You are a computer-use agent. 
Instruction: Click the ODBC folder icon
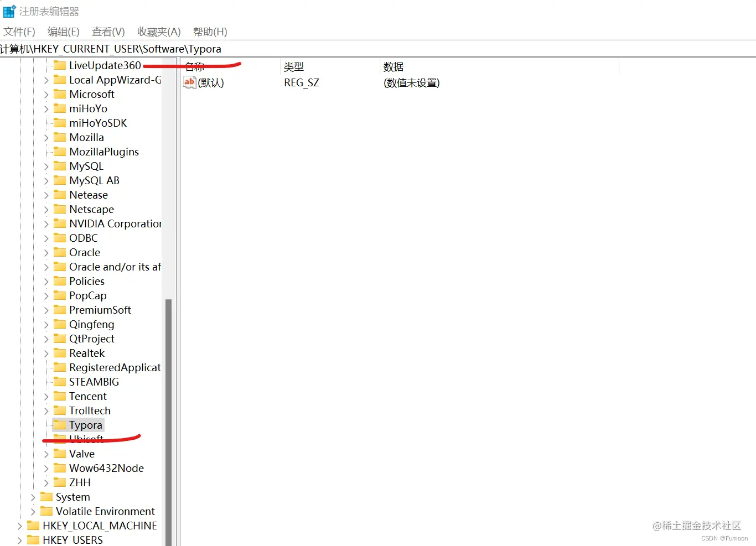tap(60, 238)
